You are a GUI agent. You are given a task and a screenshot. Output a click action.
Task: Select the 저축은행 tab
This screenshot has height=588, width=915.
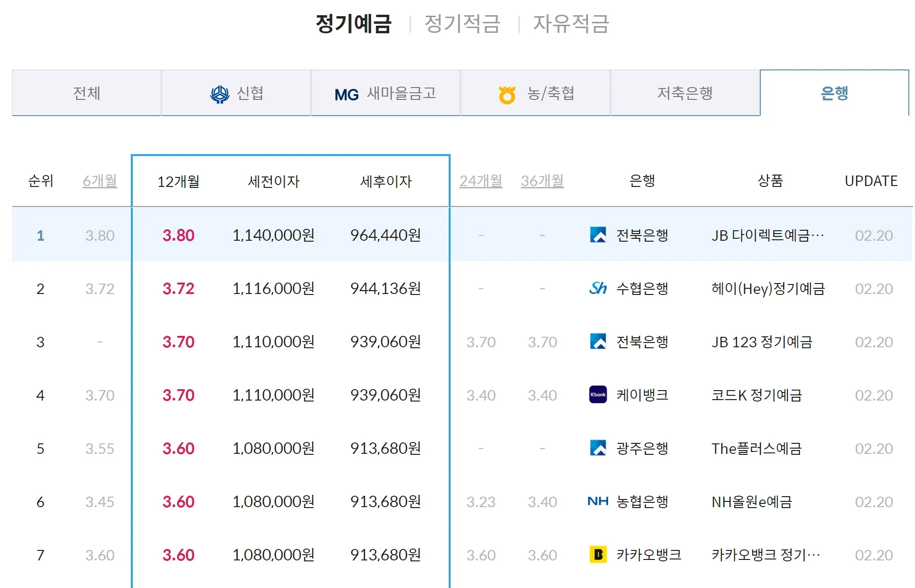[685, 93]
